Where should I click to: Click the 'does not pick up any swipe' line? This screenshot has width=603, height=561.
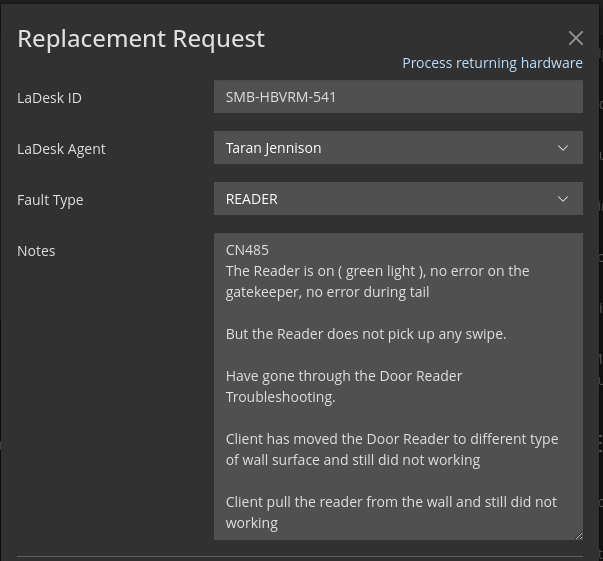click(x=366, y=334)
